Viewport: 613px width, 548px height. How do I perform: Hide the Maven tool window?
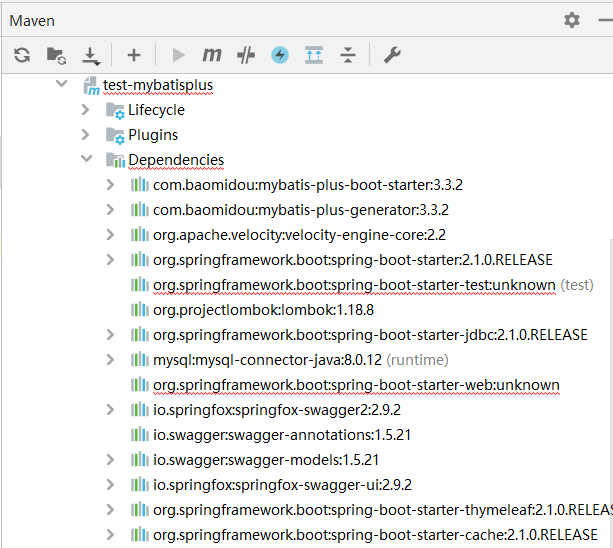(x=606, y=20)
